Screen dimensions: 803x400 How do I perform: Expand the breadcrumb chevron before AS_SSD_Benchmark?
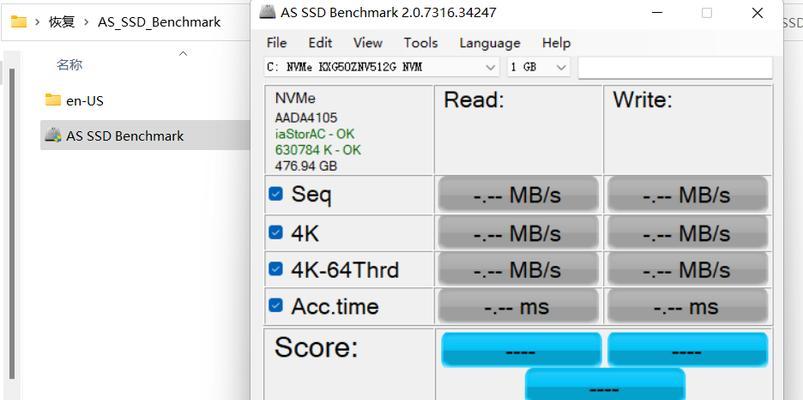(86, 22)
